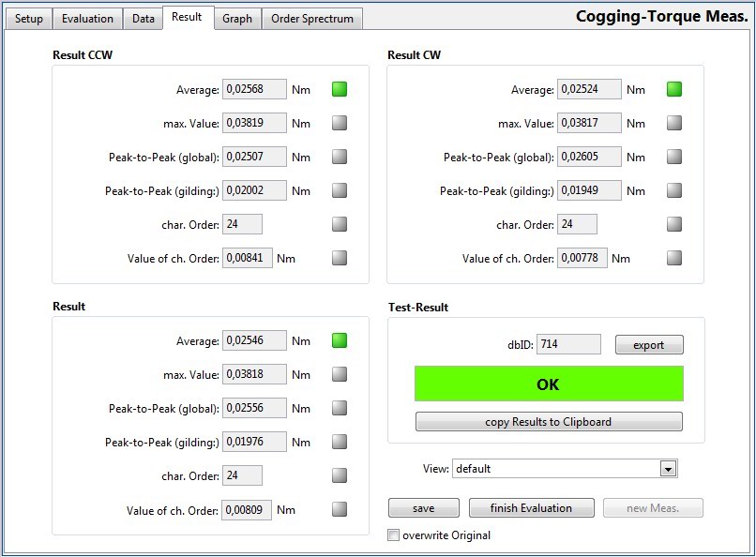Click gray indicator for bottom Result Peak-to-Peak (gilding)
756x557 pixels.
tap(340, 443)
